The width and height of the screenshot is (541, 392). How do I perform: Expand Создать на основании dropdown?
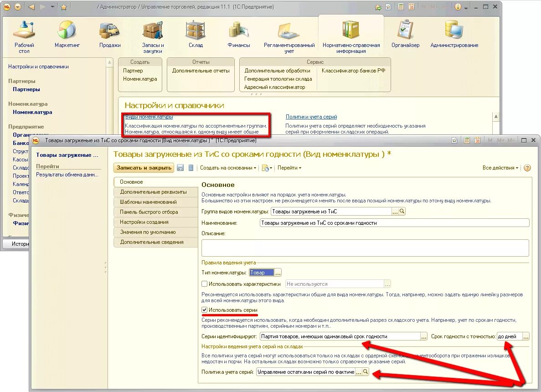[228, 168]
